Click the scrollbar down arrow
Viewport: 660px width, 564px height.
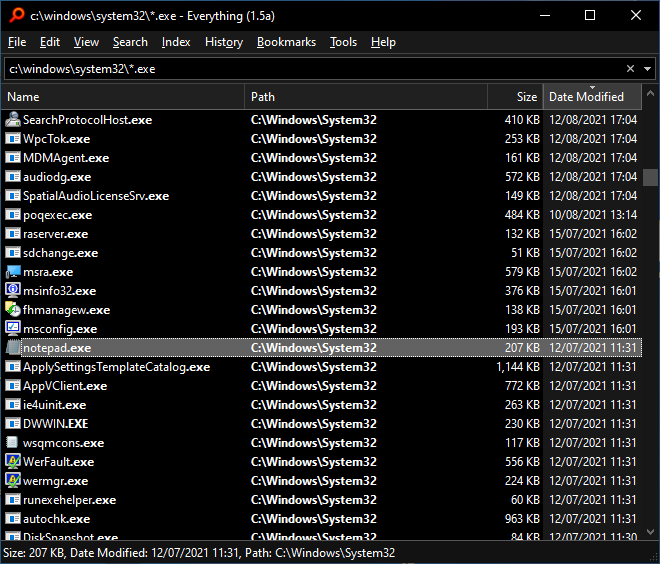(x=650, y=532)
